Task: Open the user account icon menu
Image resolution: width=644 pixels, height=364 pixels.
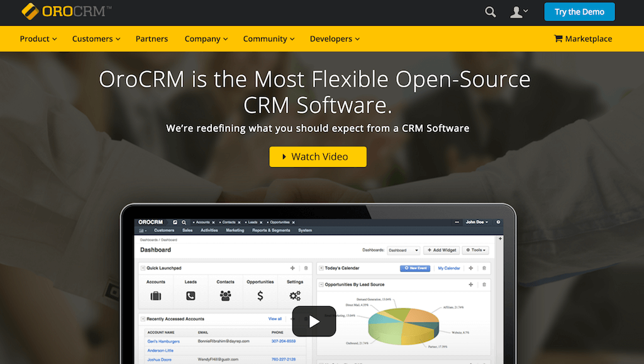Action: point(519,12)
